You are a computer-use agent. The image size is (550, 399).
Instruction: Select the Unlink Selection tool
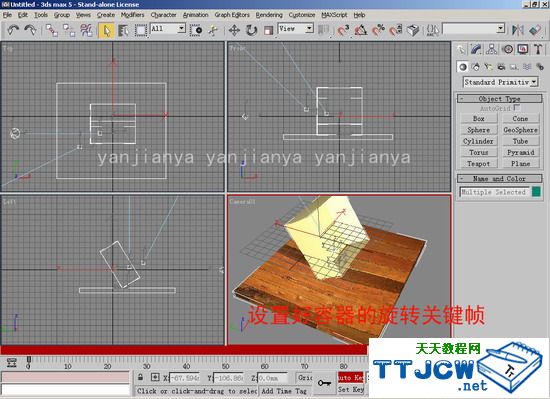coord(69,30)
